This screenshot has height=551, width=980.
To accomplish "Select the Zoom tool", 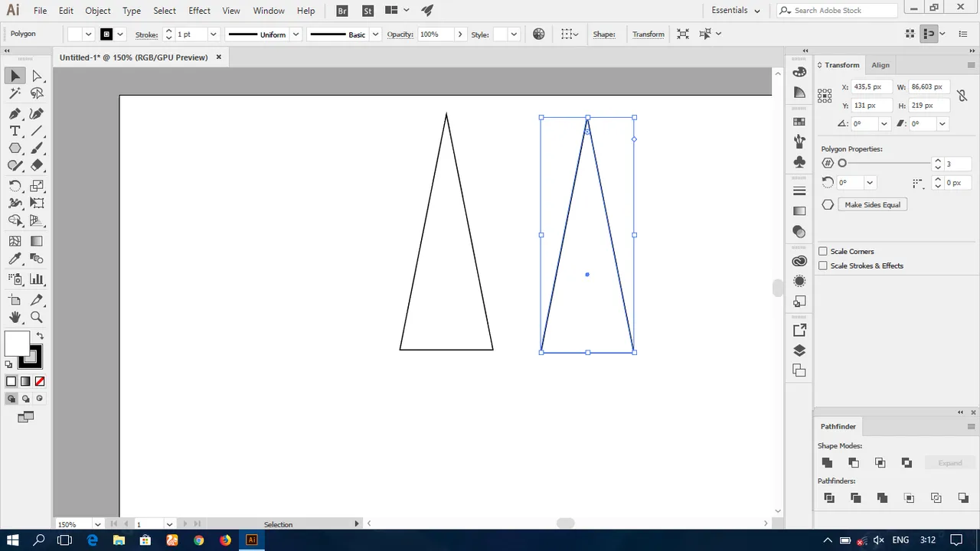I will [x=37, y=317].
